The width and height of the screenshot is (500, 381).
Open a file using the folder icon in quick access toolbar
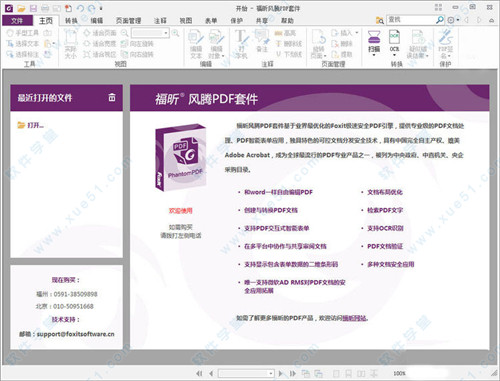(x=21, y=8)
